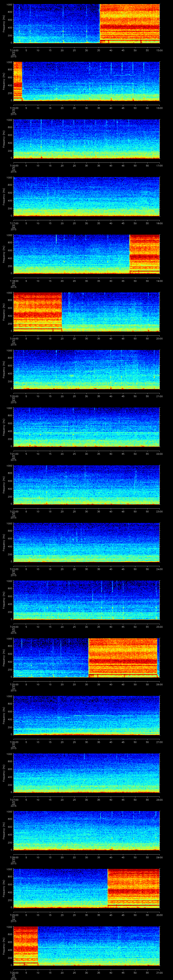Click the '19:00' end-of-axis time label
This screenshot has width=173, height=980.
pyautogui.click(x=159, y=281)
